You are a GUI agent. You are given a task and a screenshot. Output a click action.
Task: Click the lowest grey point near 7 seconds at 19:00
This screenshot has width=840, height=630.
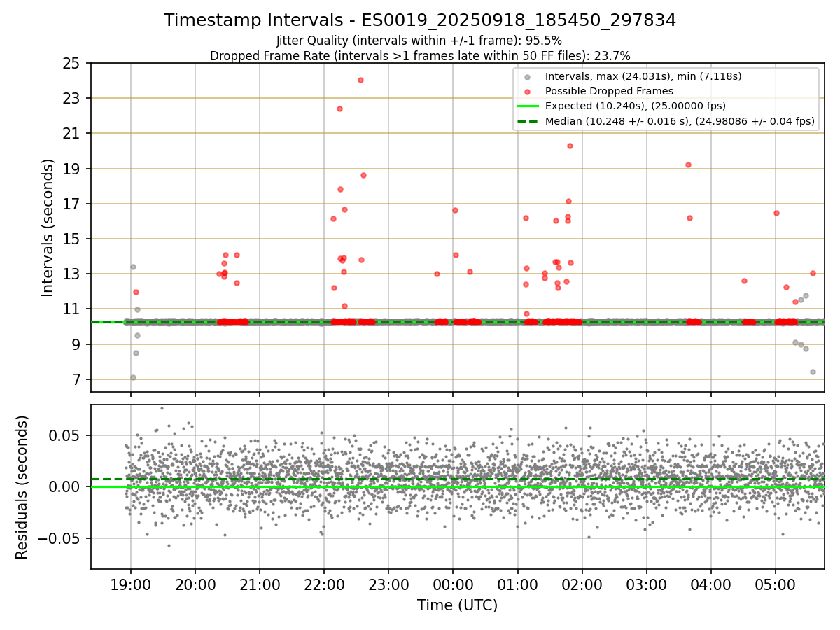pos(133,377)
